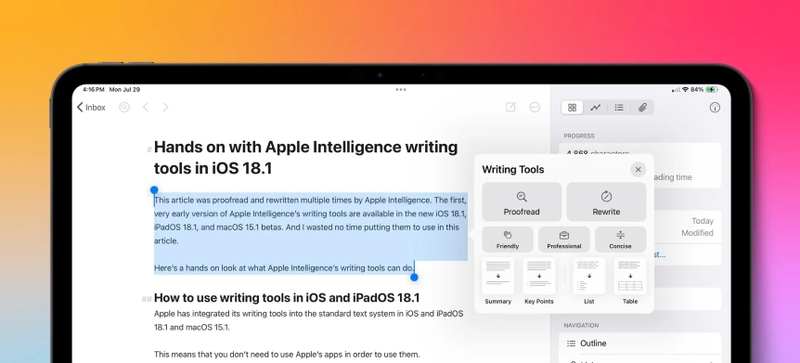This screenshot has width=800, height=363.
Task: Tap the paragraph starting 'Apple has integrated'
Action: pos(309,320)
